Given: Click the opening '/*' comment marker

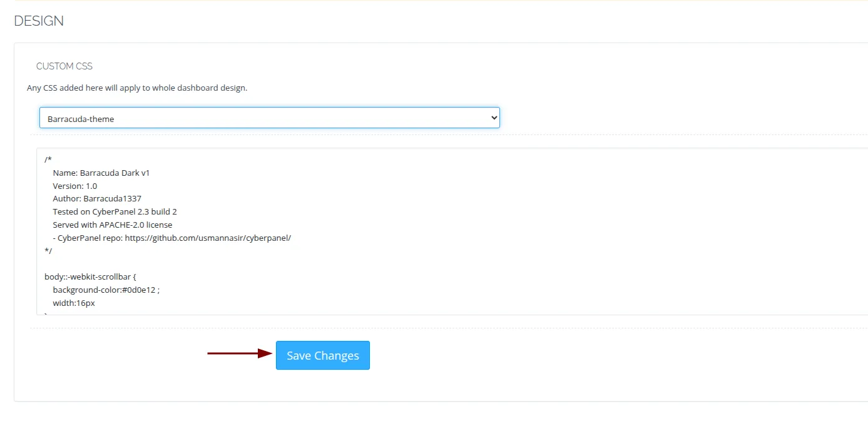Looking at the screenshot, I should pos(48,160).
